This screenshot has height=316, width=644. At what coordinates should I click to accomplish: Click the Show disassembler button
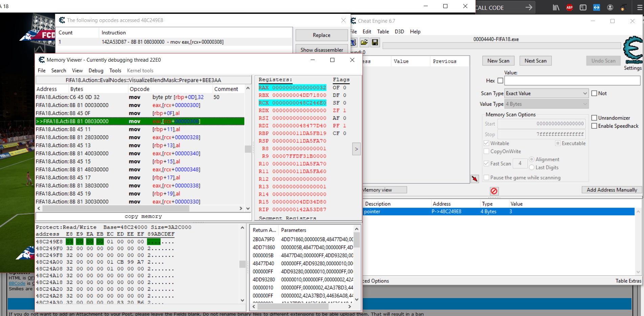point(321,50)
